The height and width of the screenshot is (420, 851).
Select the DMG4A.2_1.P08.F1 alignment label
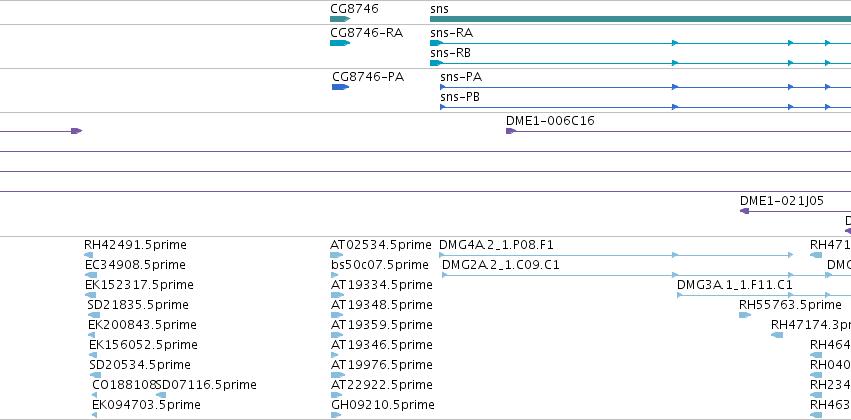pyautogui.click(x=496, y=245)
